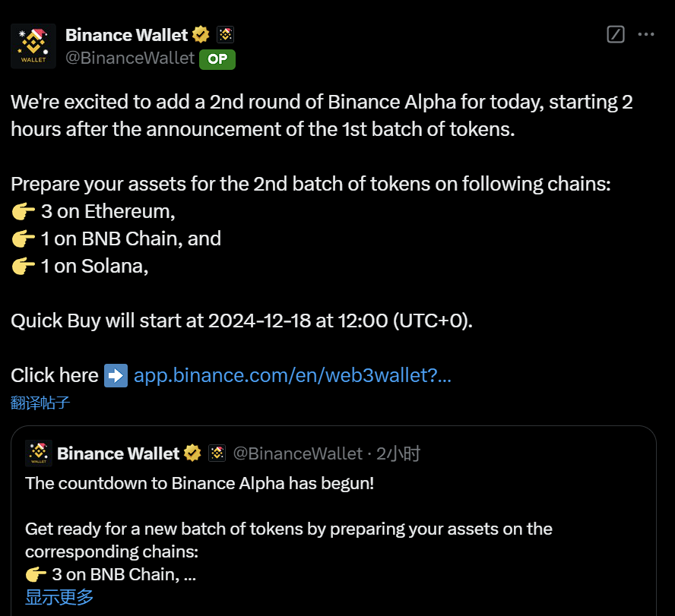Click the verified badge in the quoted post

tap(192, 453)
